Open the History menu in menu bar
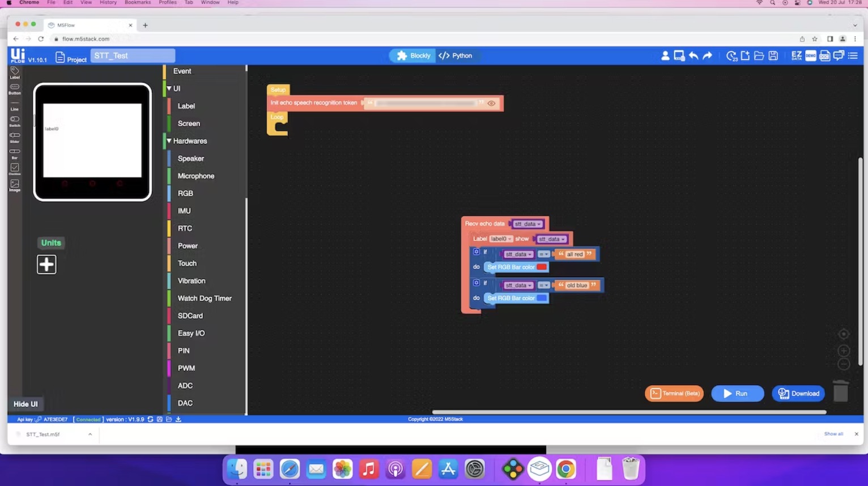Screen dimensions: 868x486 click(x=108, y=3)
